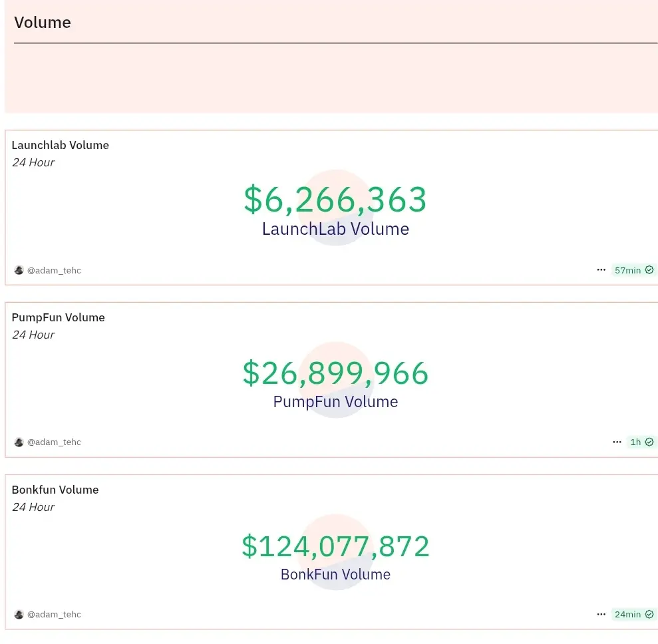Click the 1h refresh status check icon
The image size is (658, 644).
click(x=649, y=442)
